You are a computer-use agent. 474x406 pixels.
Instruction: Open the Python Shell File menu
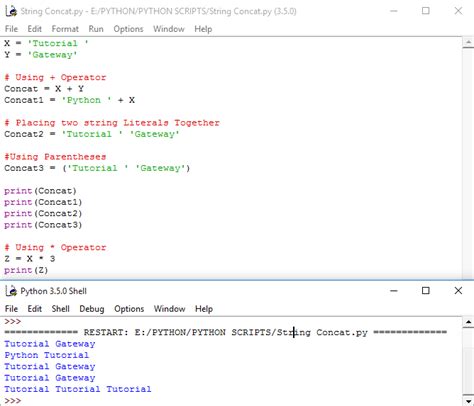tap(11, 309)
